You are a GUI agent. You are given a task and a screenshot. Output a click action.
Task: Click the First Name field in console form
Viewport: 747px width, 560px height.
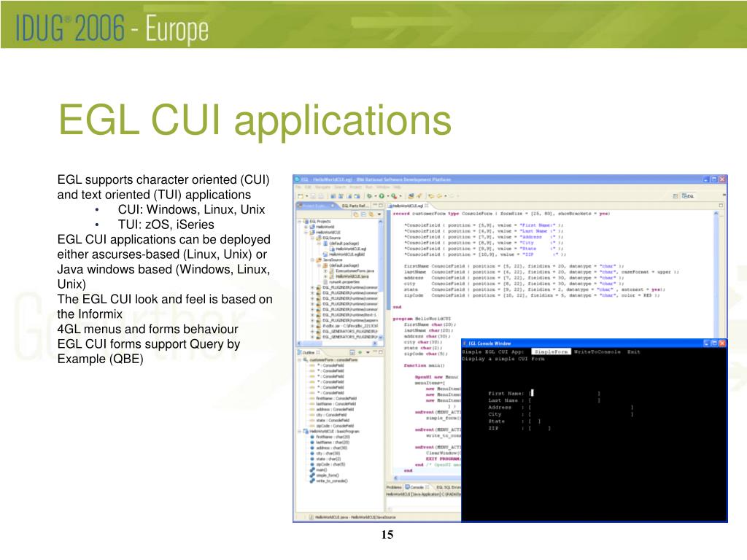pyautogui.click(x=565, y=393)
